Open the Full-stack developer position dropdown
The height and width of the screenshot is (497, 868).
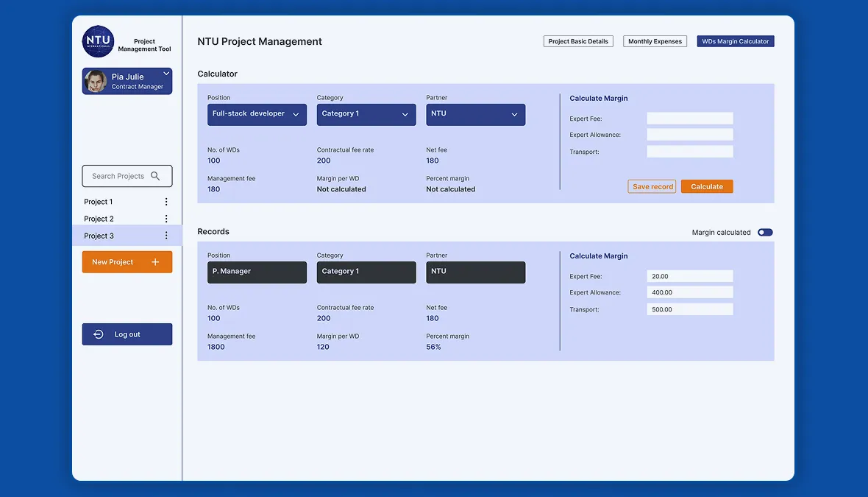[257, 115]
